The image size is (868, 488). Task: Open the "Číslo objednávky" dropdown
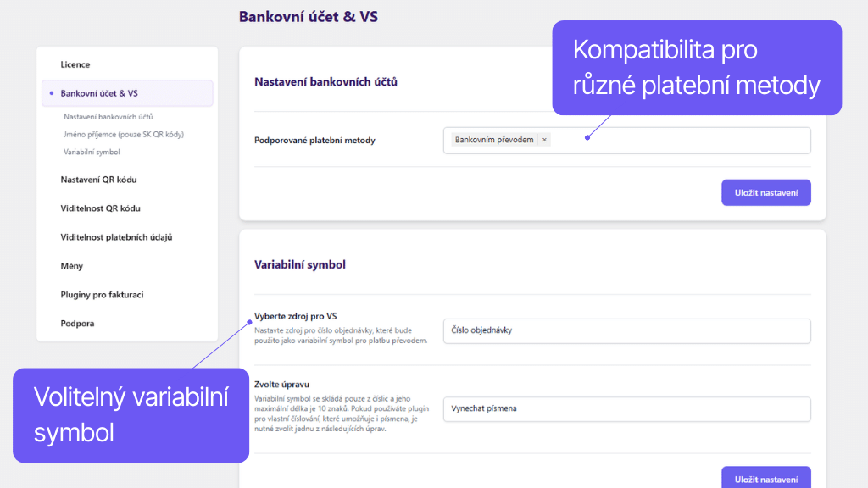point(627,330)
